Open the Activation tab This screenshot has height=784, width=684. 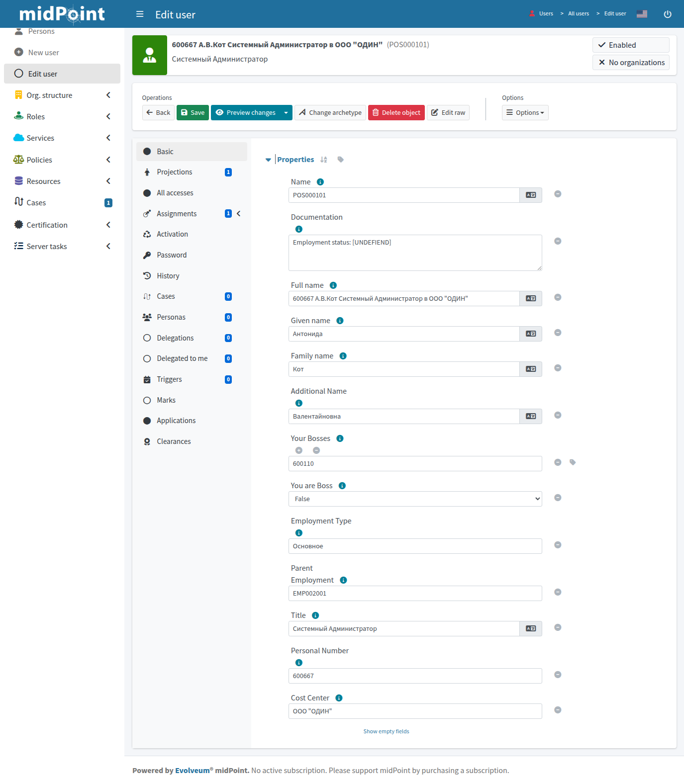tap(192, 234)
